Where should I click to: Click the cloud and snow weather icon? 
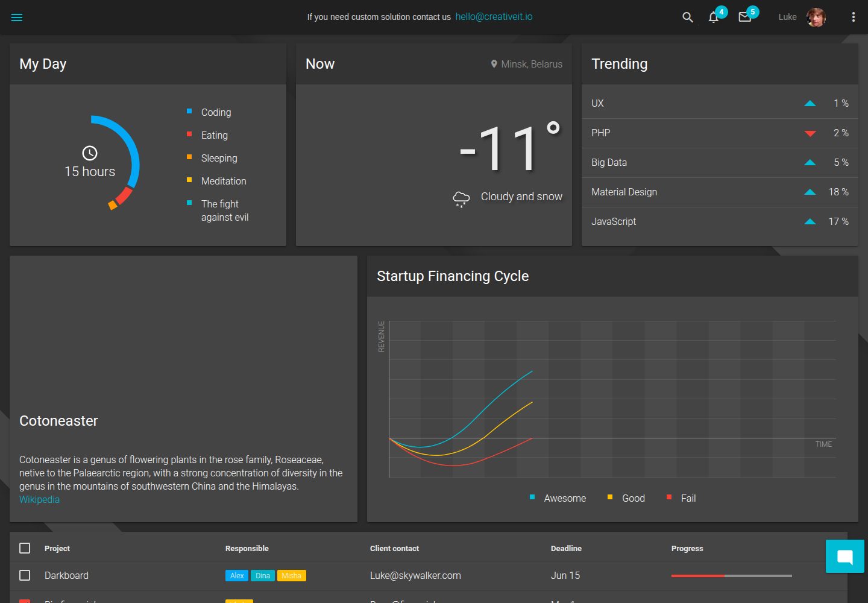(461, 199)
